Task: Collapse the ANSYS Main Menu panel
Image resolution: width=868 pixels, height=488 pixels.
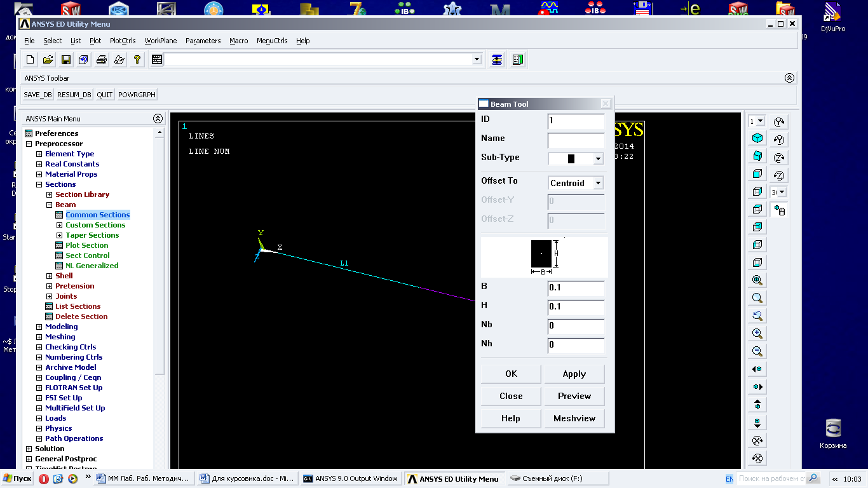Action: pyautogui.click(x=158, y=119)
